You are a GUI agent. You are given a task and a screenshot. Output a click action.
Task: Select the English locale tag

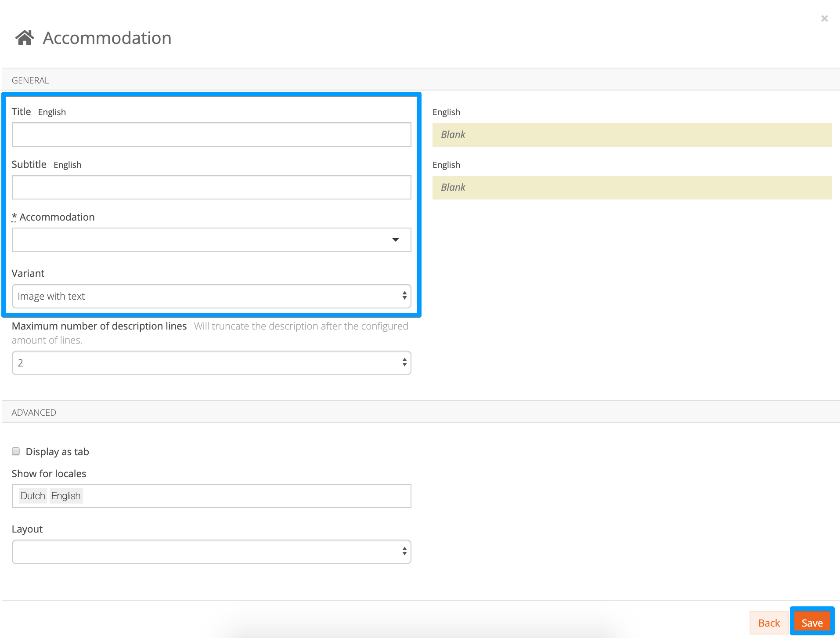(x=66, y=496)
